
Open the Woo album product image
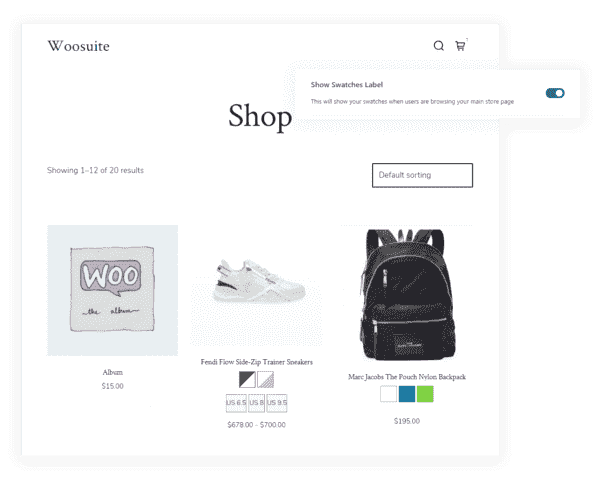112,291
